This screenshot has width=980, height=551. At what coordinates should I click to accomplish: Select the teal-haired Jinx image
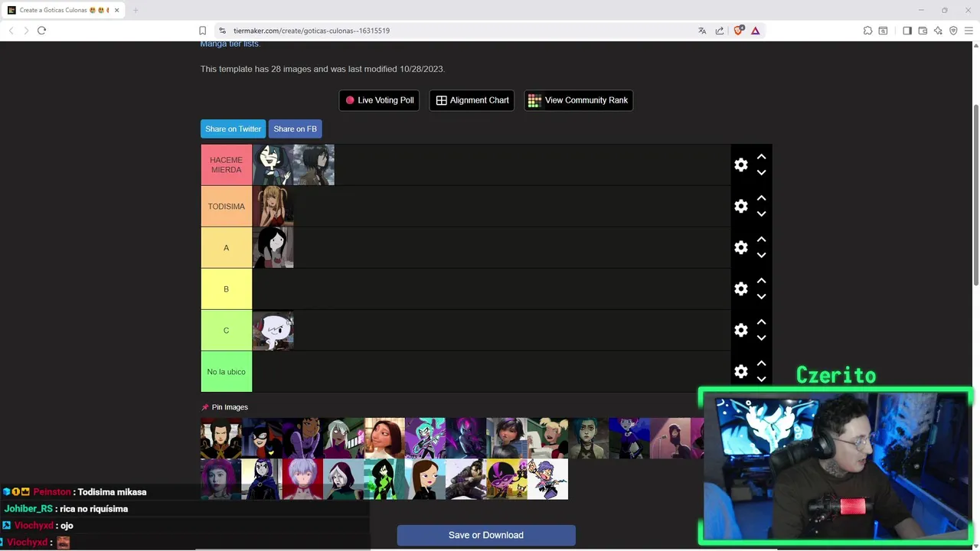589,438
